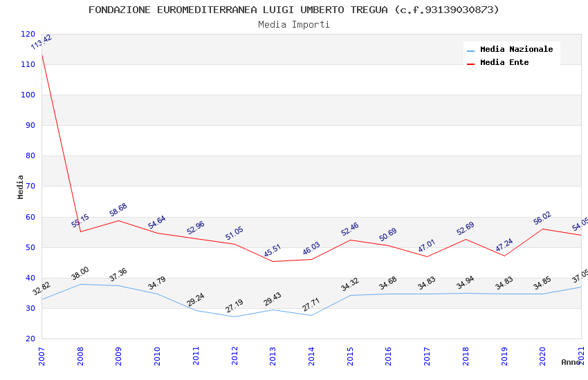Click the 20 y-axis tick label

30,339
